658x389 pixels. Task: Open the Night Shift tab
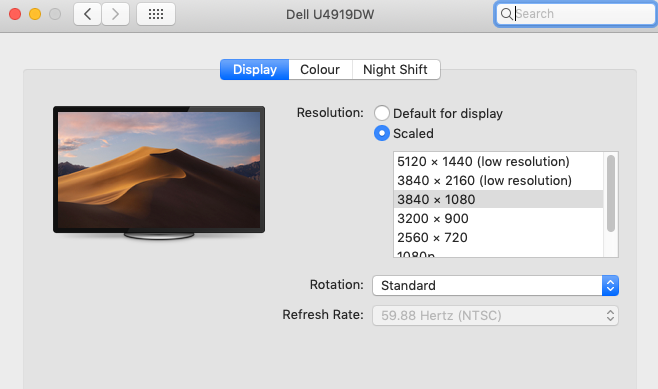[x=396, y=69]
